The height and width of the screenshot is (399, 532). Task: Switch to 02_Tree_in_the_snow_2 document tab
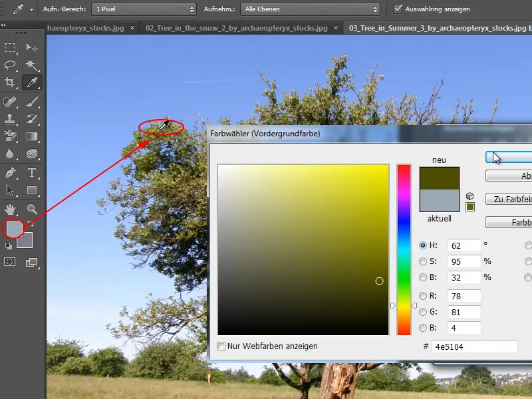(237, 28)
